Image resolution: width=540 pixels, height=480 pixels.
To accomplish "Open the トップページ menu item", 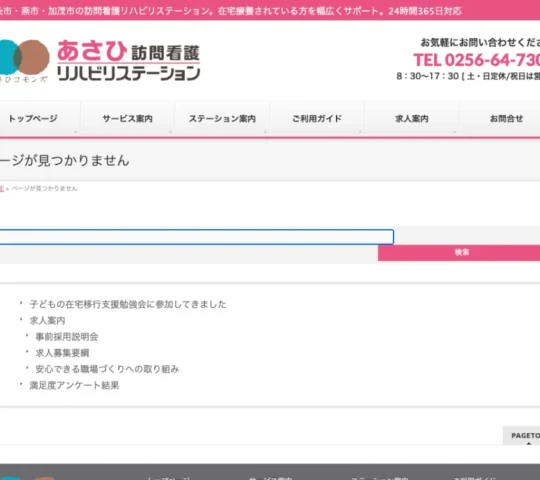I will [33, 119].
